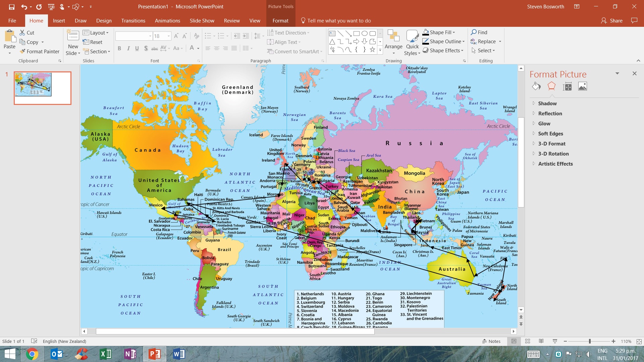Expand the Shadow section
The height and width of the screenshot is (362, 644).
point(547,104)
